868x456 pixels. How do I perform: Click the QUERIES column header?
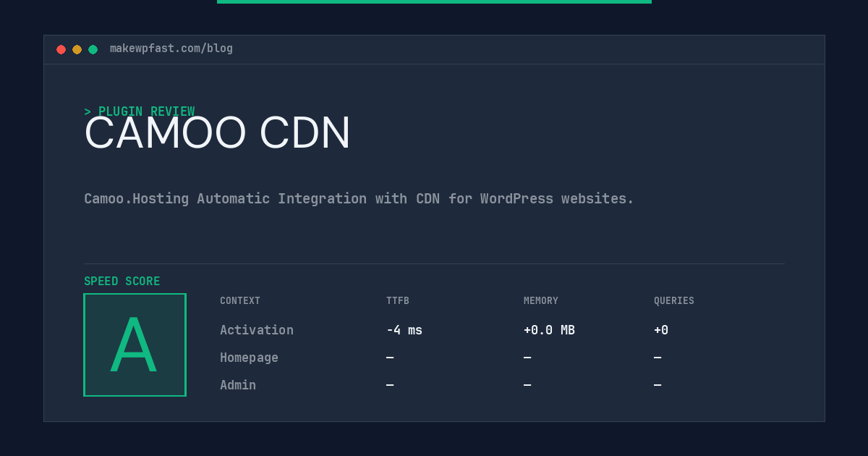[674, 301]
